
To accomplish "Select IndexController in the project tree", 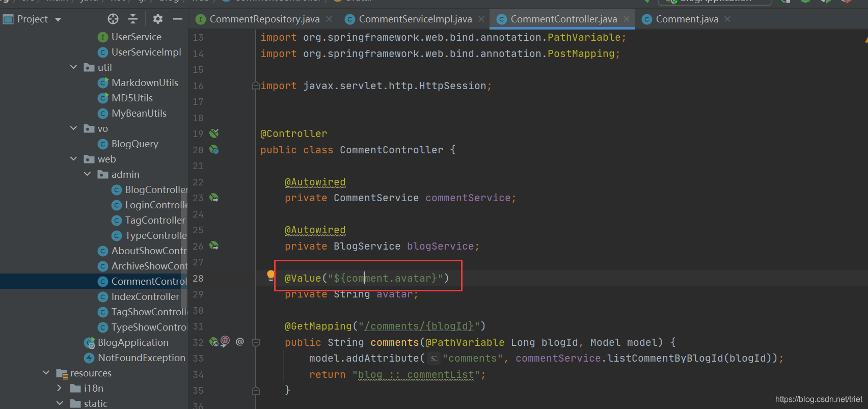I will pyautogui.click(x=145, y=296).
